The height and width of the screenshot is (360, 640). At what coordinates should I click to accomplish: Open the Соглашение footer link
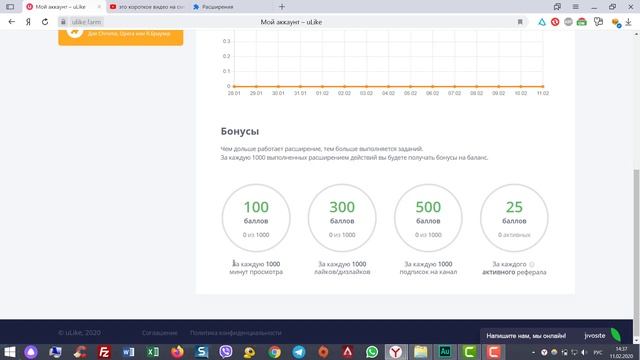coord(160,333)
